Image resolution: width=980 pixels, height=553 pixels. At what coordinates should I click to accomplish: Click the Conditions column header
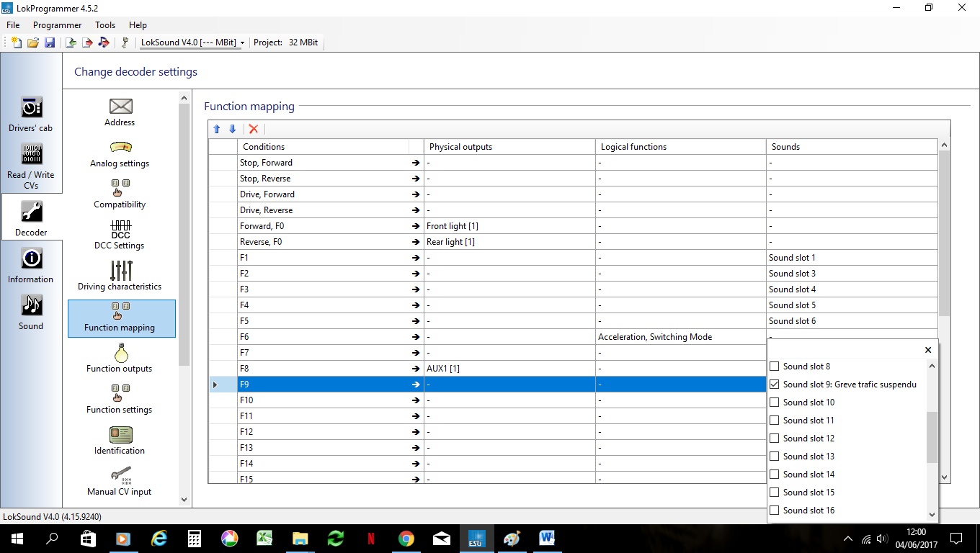[x=323, y=147]
